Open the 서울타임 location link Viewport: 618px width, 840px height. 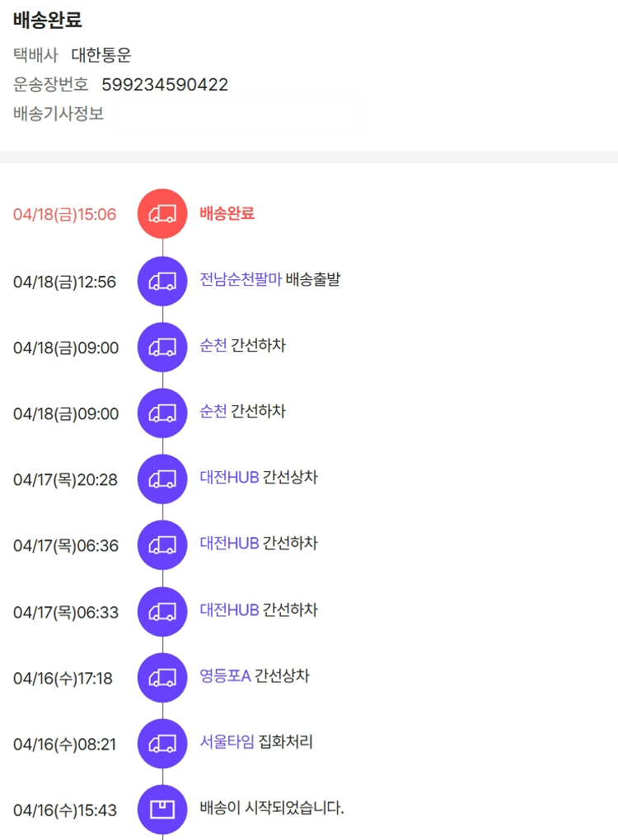pyautogui.click(x=227, y=742)
